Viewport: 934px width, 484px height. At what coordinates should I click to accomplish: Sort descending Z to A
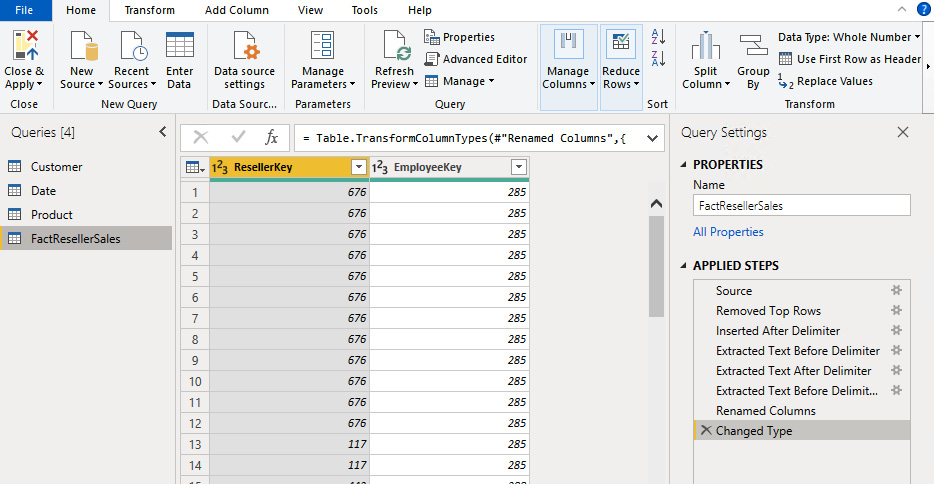pyautogui.click(x=658, y=58)
